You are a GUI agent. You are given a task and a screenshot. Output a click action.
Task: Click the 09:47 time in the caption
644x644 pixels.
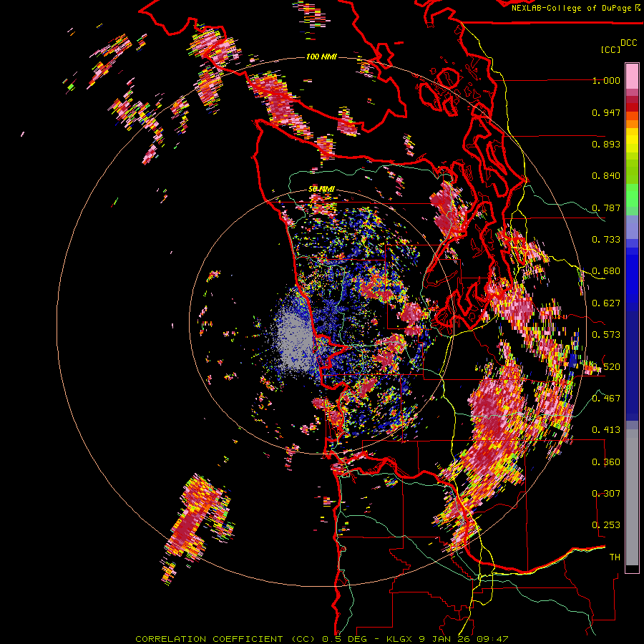click(493, 639)
